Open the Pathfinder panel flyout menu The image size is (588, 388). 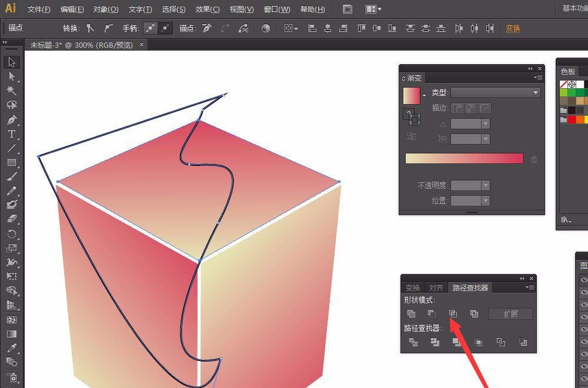click(x=530, y=287)
